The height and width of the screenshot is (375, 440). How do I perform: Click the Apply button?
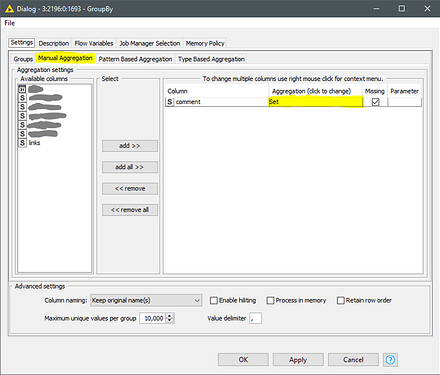[x=298, y=360]
